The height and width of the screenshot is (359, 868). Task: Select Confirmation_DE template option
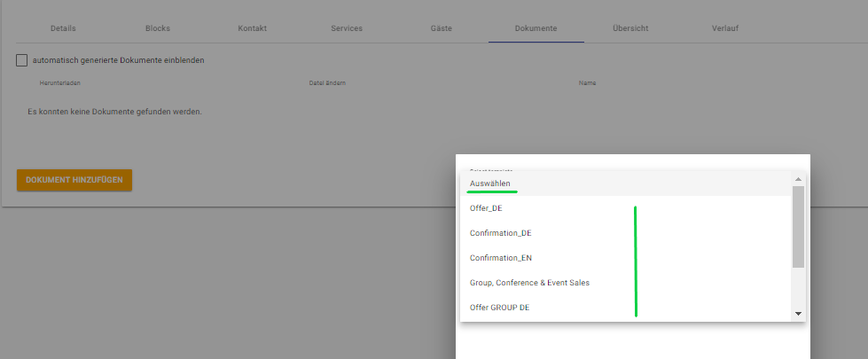point(626,233)
